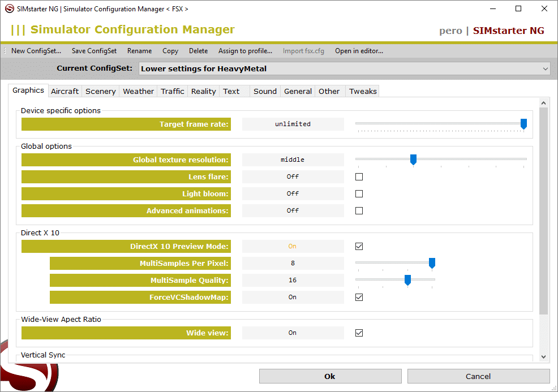
Task: Click the Cancel button
Action: coord(478,376)
